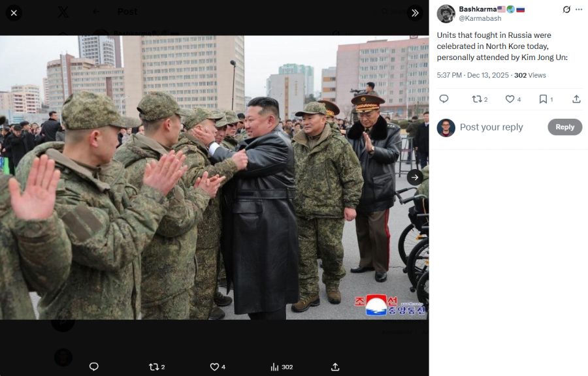Share the post via the upload arrow icon
Image resolution: width=588 pixels, height=376 pixels.
pos(576,99)
